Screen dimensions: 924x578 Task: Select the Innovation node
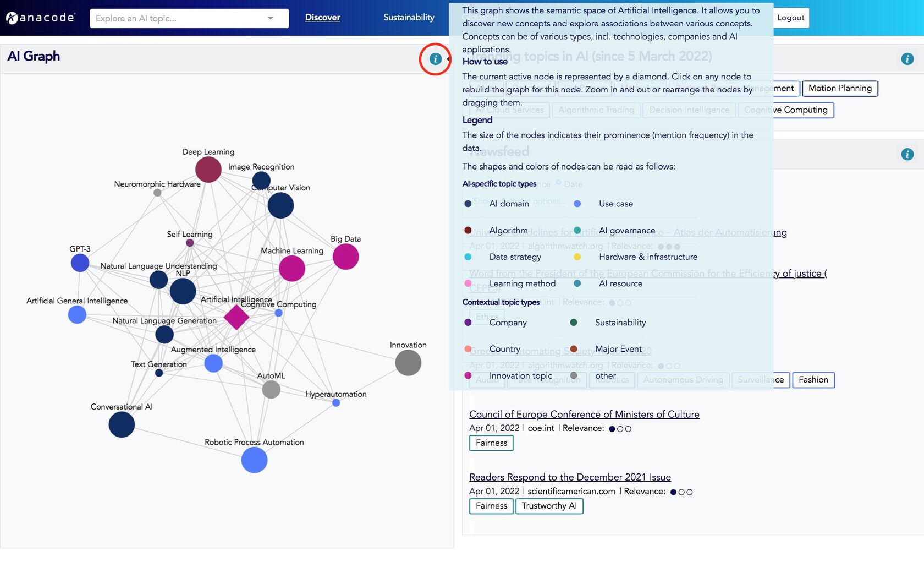[x=408, y=363]
